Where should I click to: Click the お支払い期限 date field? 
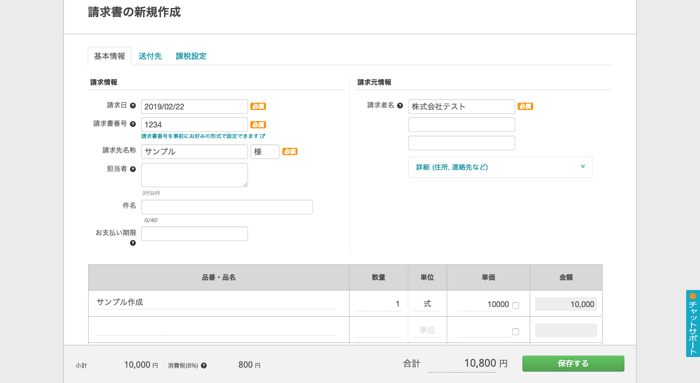click(x=194, y=233)
